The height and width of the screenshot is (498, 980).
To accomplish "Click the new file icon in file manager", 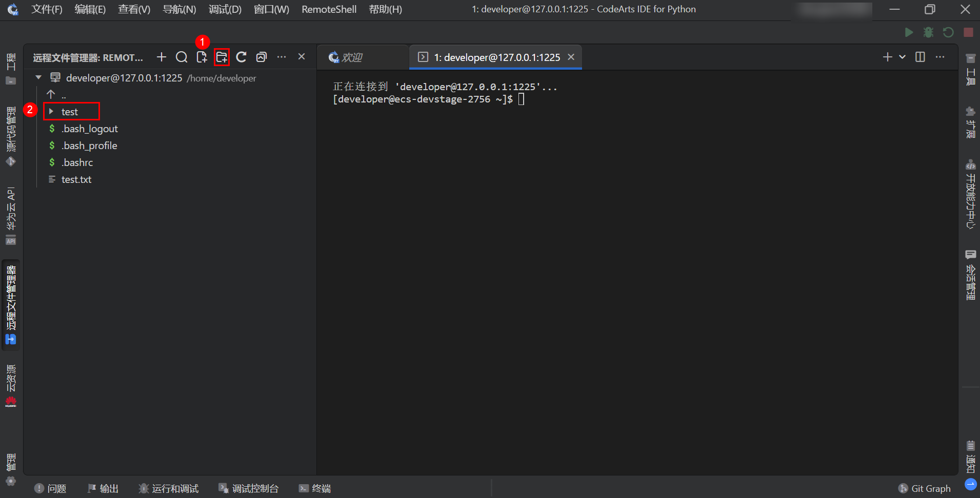I will (x=202, y=57).
